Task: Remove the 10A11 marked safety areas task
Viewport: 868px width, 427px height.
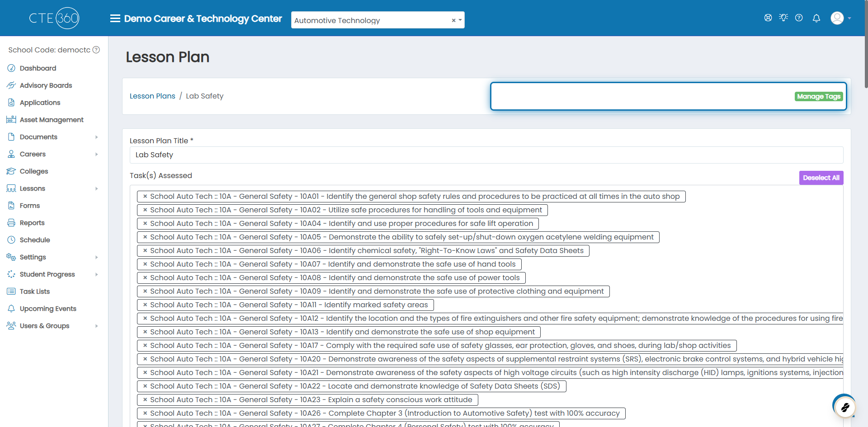Action: tap(145, 305)
